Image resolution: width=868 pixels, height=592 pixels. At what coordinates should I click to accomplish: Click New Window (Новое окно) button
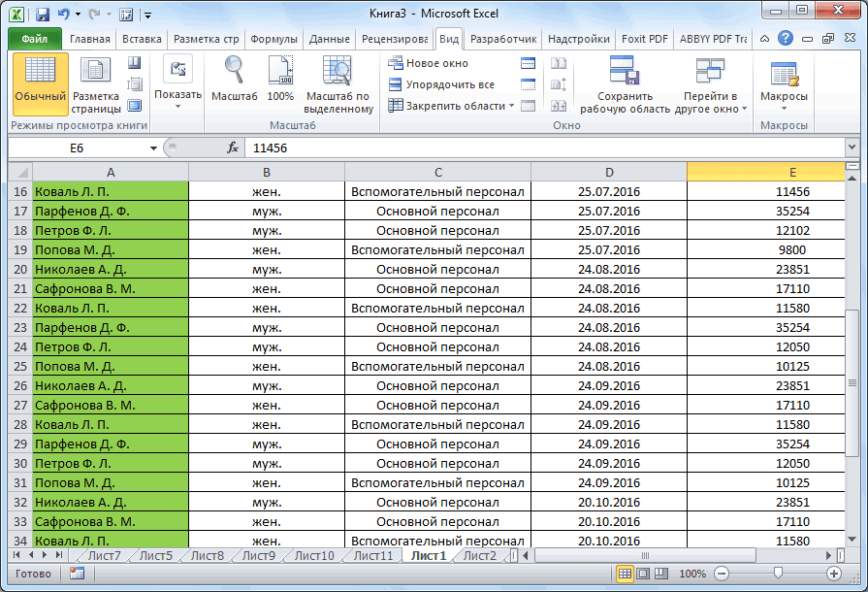(429, 63)
